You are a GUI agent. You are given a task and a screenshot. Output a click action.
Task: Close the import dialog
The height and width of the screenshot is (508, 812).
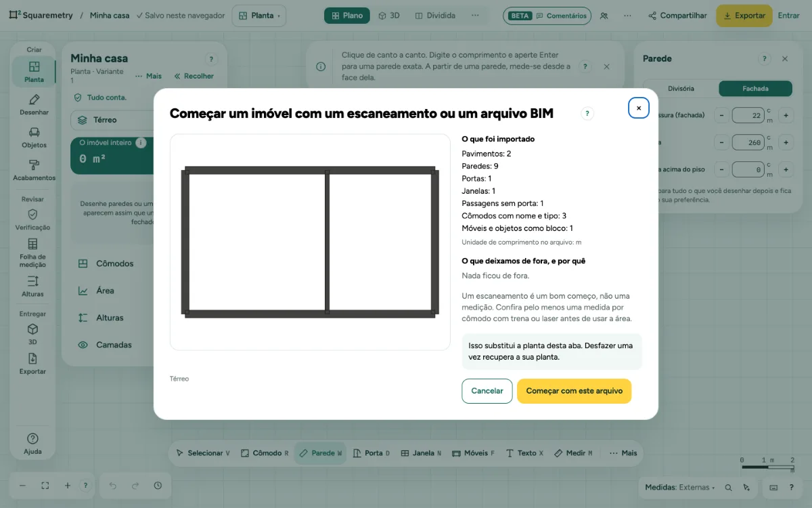(639, 108)
